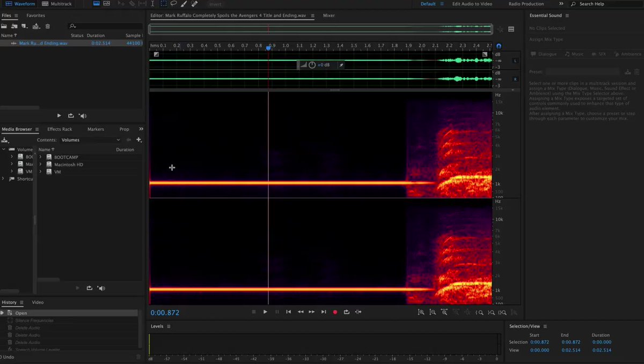644x364 pixels.
Task: Select the Lasso Selection tool
Action: click(x=173, y=4)
